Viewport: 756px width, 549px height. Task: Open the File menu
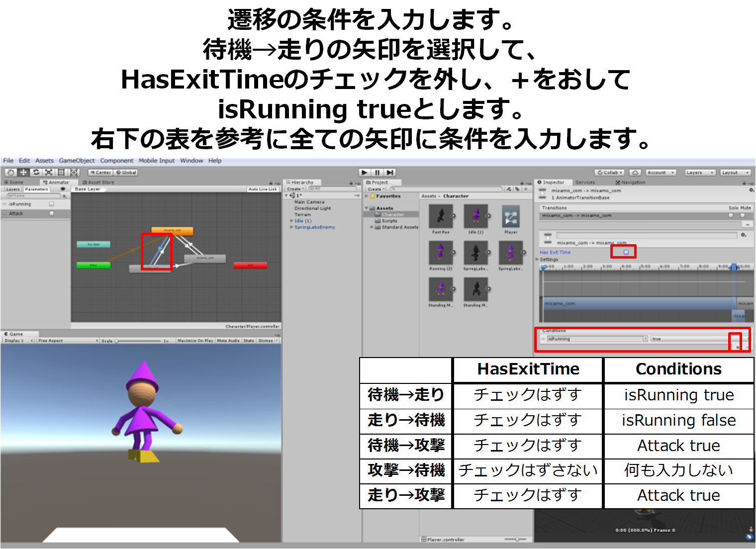pos(8,161)
